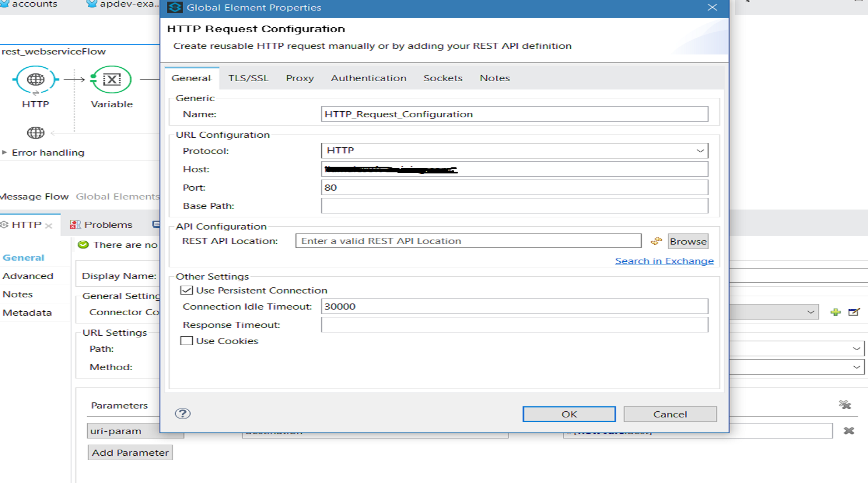Click the green plus add configuration icon
Viewport: 868px width, 483px height.
[835, 312]
